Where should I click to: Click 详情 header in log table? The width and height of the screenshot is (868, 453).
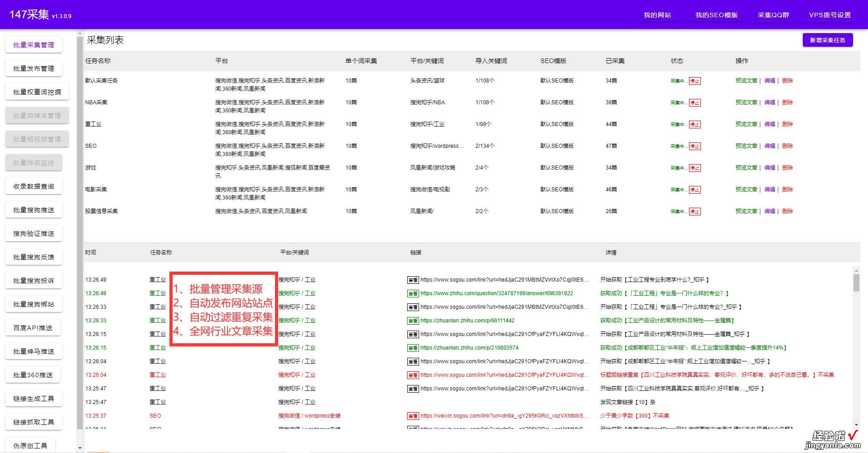611,253
